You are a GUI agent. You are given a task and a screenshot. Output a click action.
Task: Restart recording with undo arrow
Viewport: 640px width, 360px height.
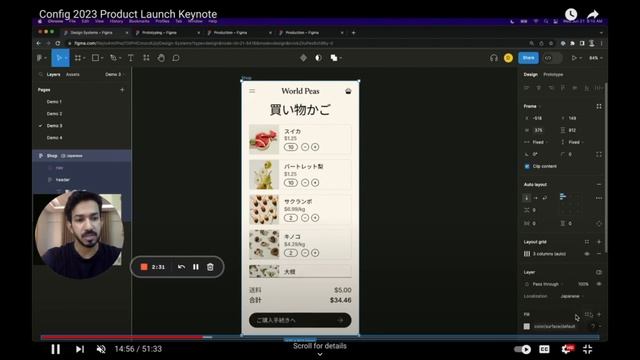181,267
